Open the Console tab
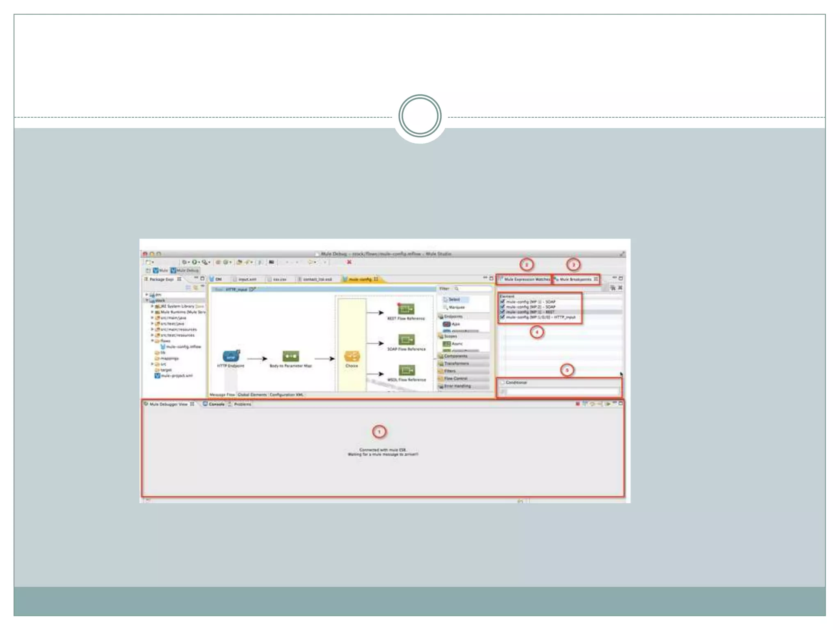The image size is (840, 630). tap(216, 404)
